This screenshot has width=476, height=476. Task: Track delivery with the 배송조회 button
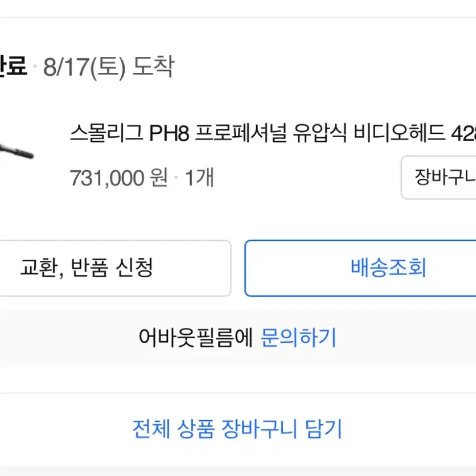pyautogui.click(x=360, y=268)
